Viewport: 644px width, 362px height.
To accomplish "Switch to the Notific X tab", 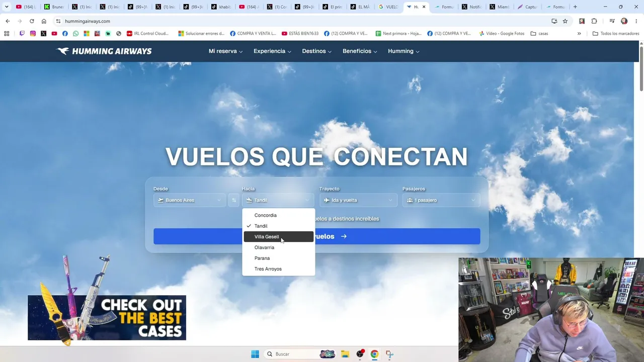I will [471, 7].
